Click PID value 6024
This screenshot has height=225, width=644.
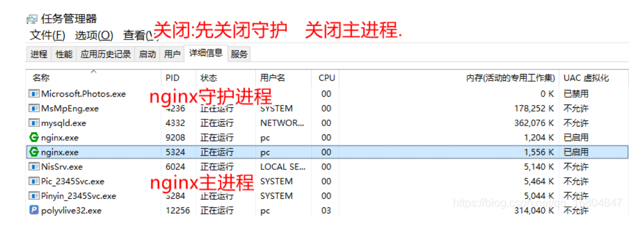pyautogui.click(x=175, y=167)
